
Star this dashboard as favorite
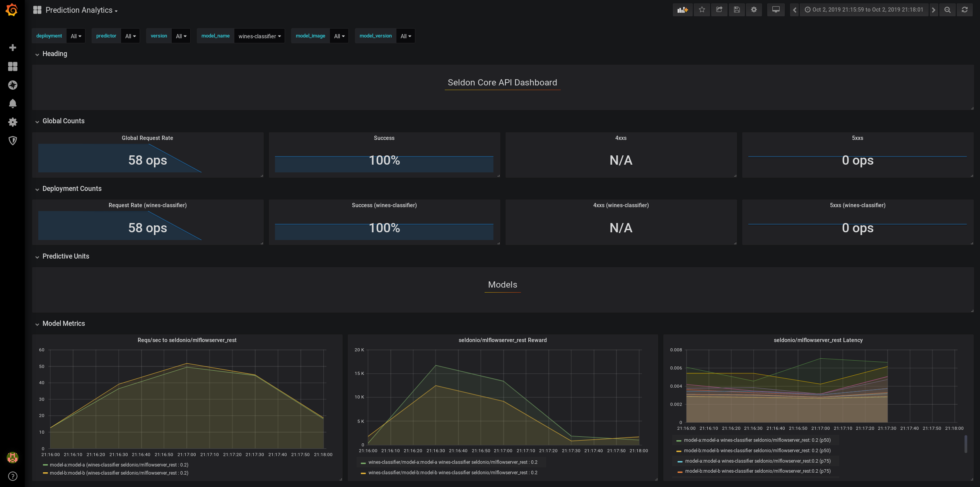(x=702, y=10)
